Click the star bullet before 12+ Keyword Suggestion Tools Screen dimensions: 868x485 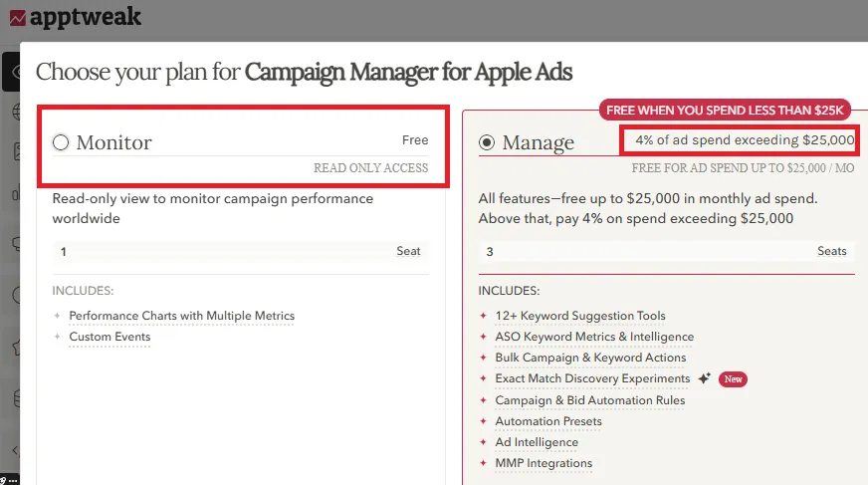pos(483,316)
